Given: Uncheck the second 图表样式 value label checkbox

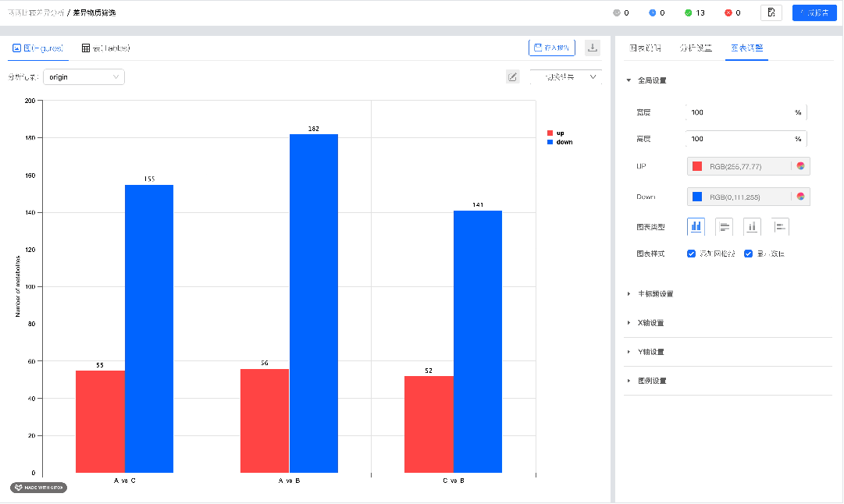Looking at the screenshot, I should (x=748, y=254).
